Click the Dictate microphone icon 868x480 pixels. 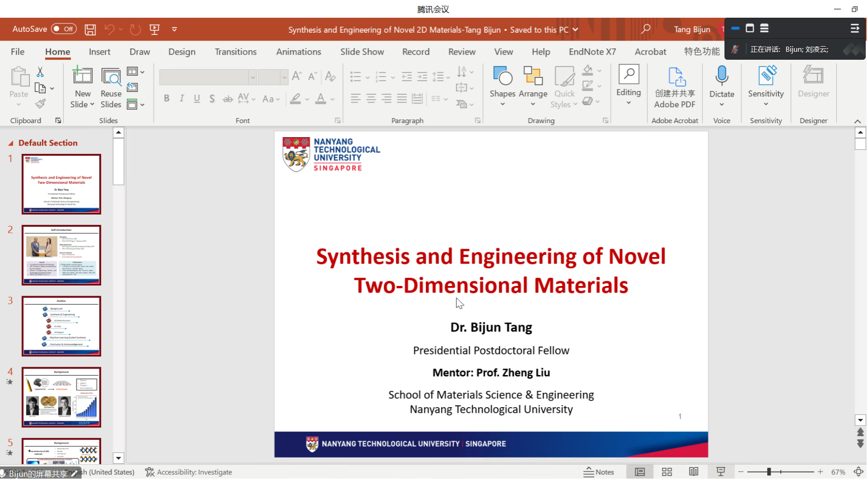tap(722, 75)
